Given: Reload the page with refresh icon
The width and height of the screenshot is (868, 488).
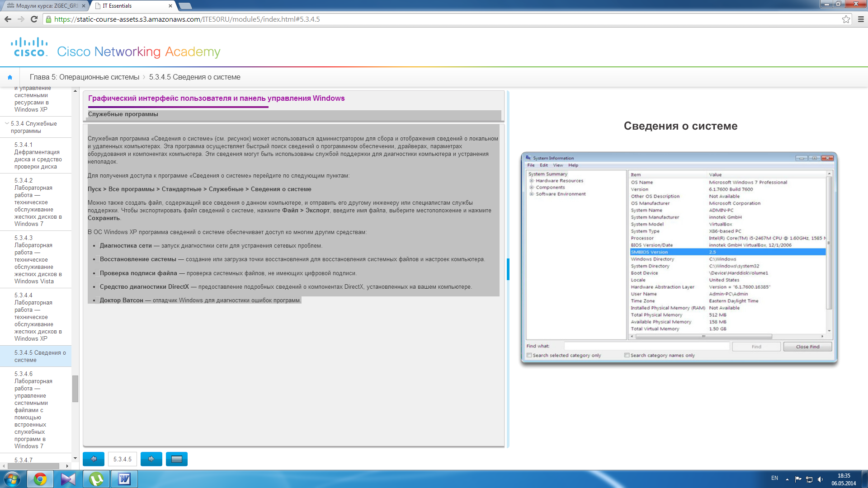Looking at the screenshot, I should 34,19.
